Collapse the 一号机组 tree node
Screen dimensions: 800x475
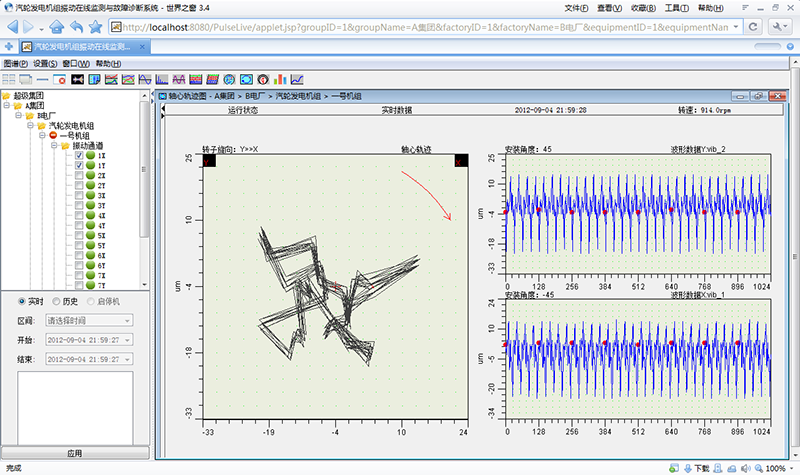coord(42,136)
